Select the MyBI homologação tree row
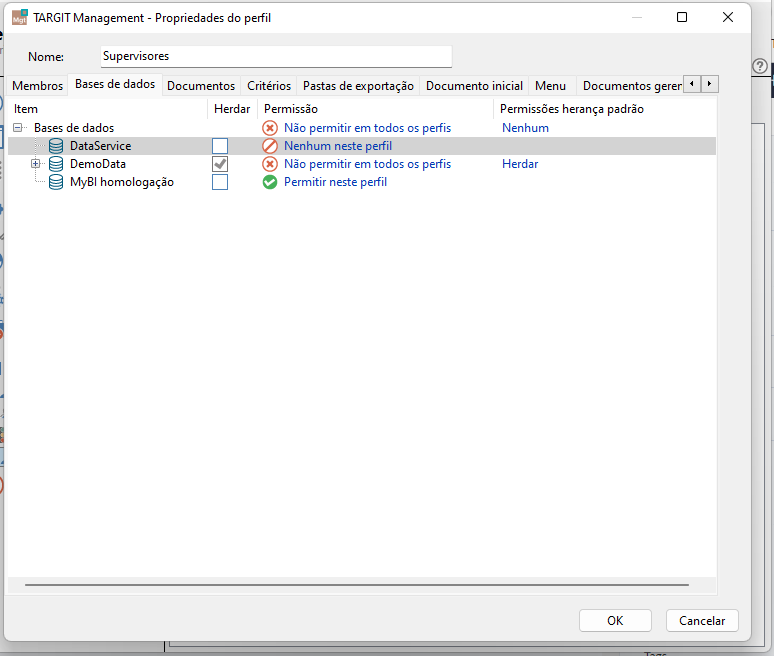Image resolution: width=774 pixels, height=656 pixels. pos(362,182)
